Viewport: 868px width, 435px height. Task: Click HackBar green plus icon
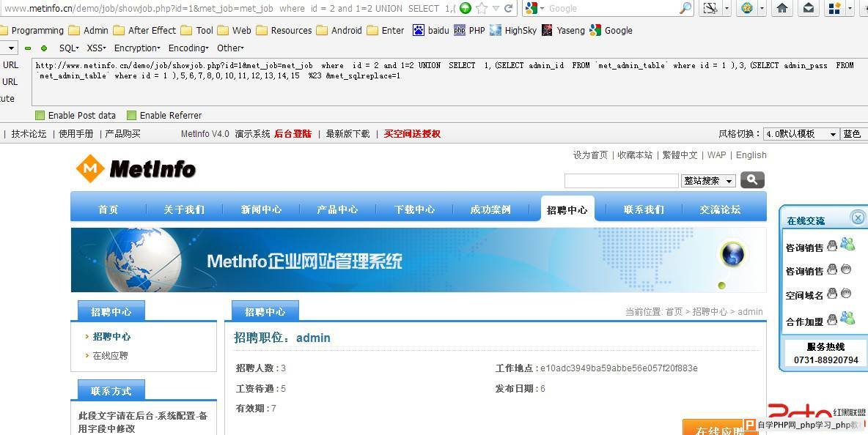pyautogui.click(x=44, y=48)
